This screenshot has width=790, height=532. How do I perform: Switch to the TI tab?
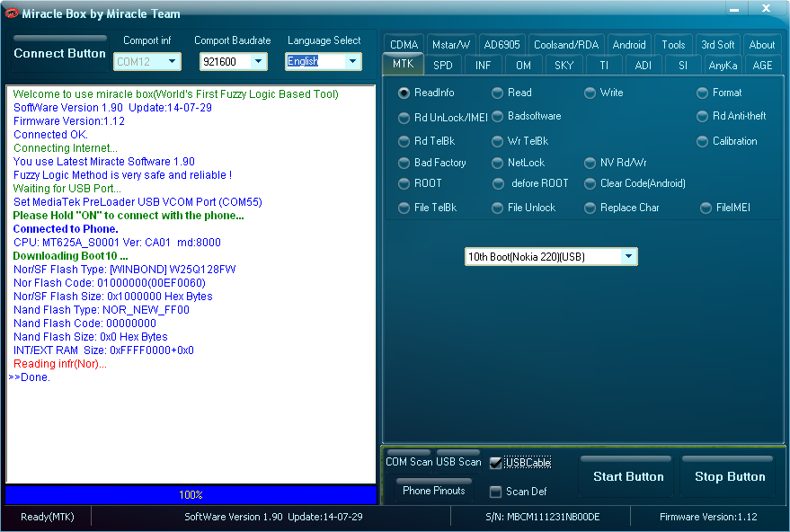(604, 66)
